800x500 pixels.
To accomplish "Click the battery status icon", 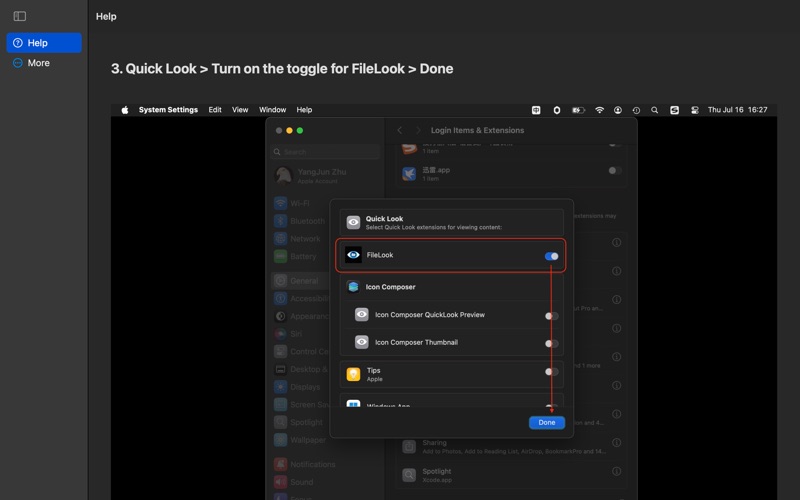I will [578, 110].
